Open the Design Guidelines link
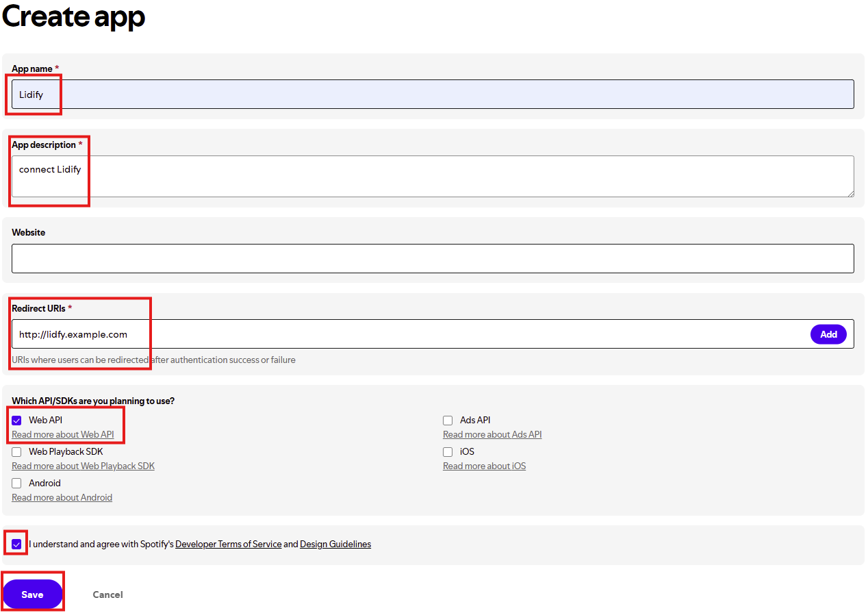 335,545
